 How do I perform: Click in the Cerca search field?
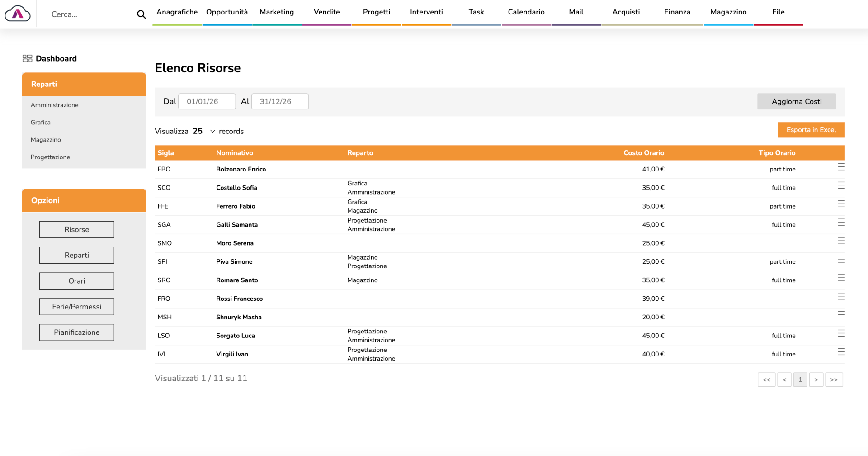tap(90, 14)
